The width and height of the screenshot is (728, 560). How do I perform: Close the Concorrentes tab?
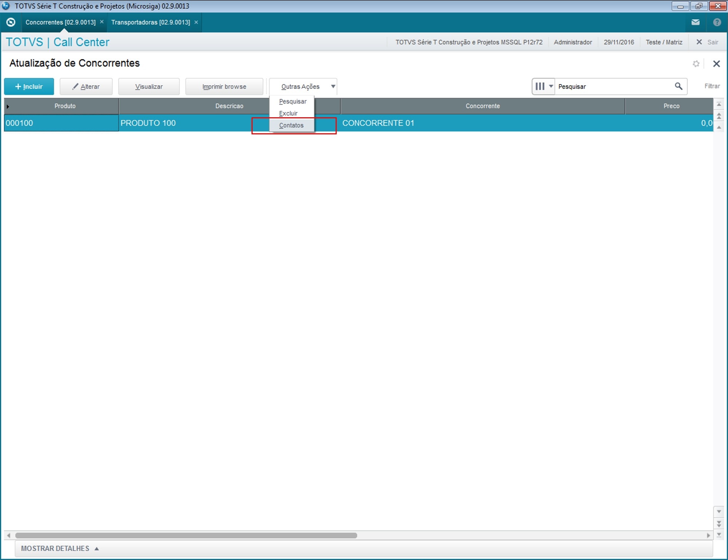click(102, 22)
